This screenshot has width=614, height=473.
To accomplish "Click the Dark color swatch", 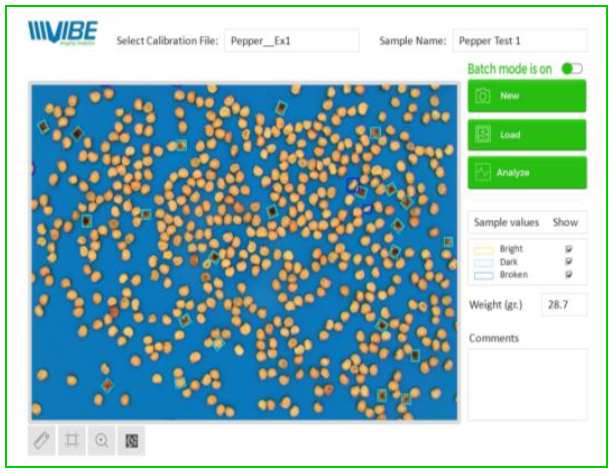I will pyautogui.click(x=485, y=262).
